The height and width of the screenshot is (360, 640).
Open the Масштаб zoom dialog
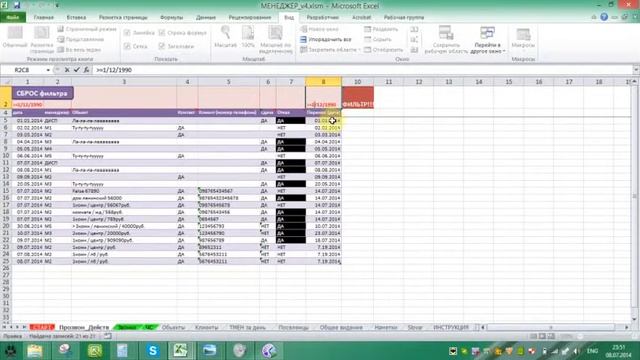click(225, 37)
